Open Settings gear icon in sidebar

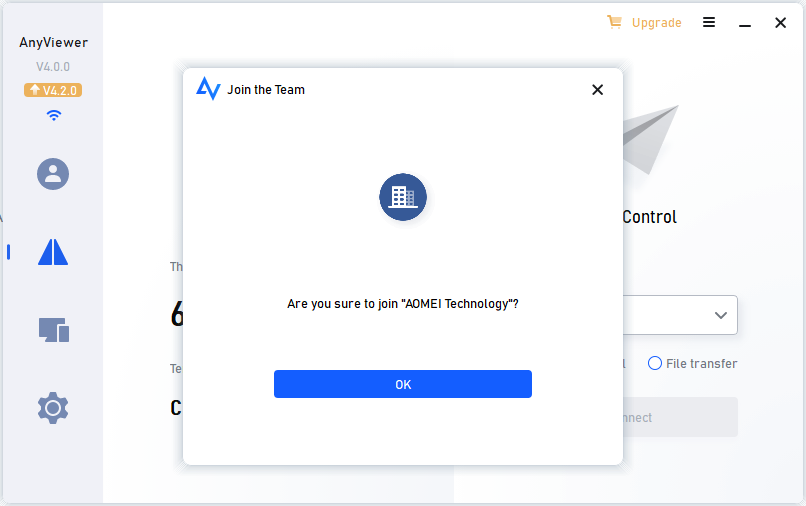click(53, 408)
